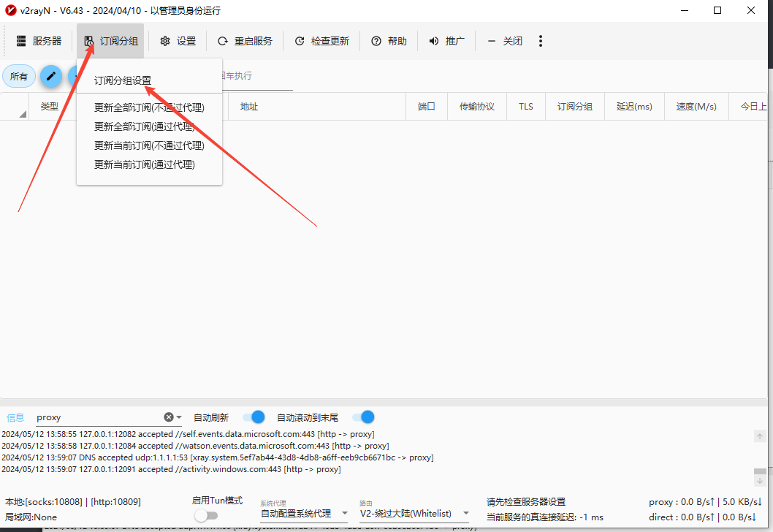
Task: Choose 更新当前订阅(通过代理) from menu
Action: pos(145,164)
